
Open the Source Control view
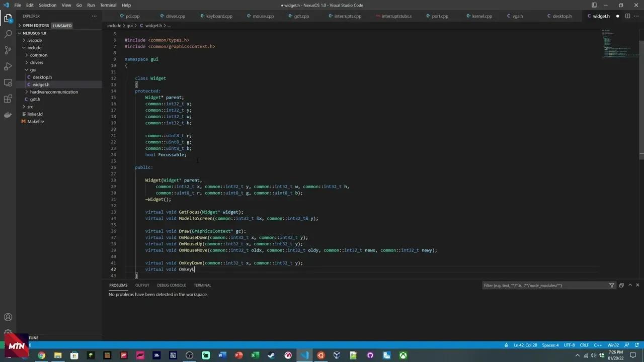[8, 51]
